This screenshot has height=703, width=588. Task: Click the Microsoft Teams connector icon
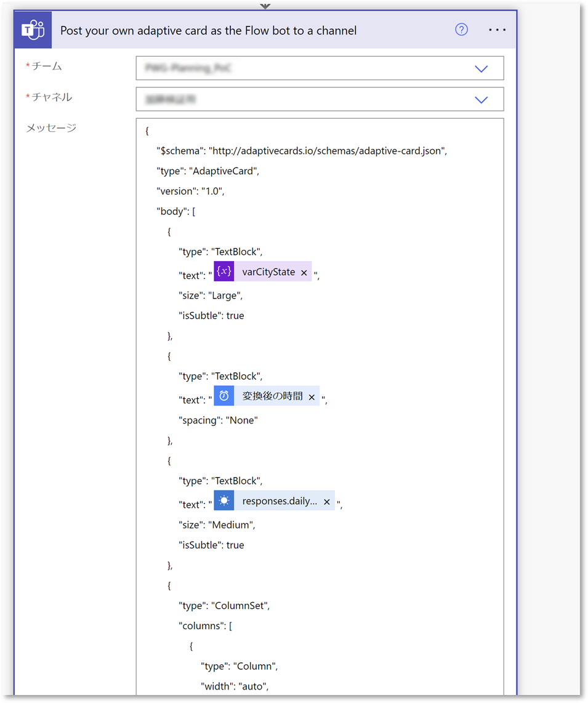[x=32, y=29]
